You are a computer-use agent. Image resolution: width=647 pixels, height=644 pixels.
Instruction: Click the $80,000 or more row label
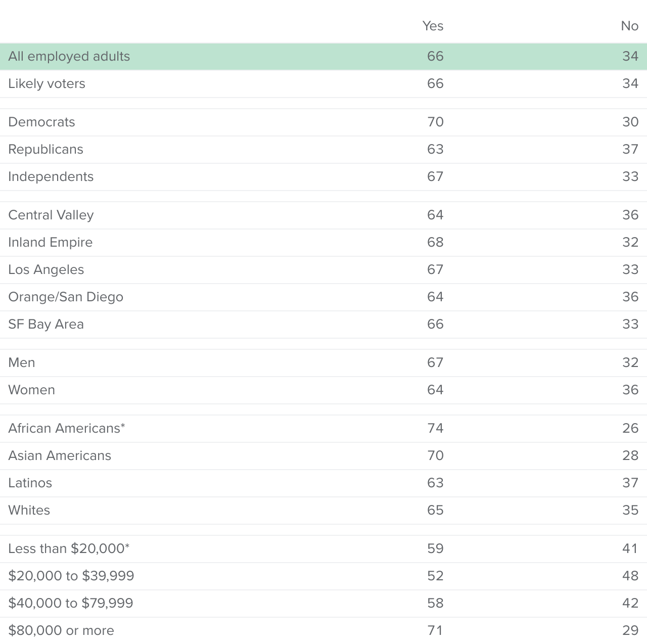click(x=61, y=630)
